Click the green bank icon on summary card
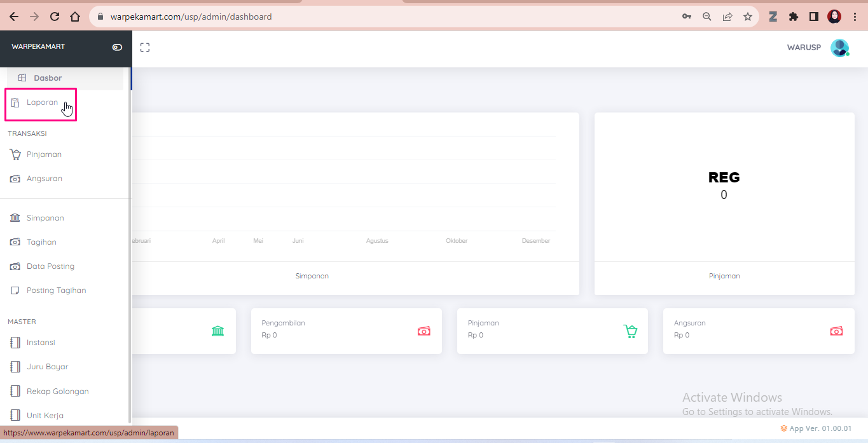The image size is (868, 443). 218,331
